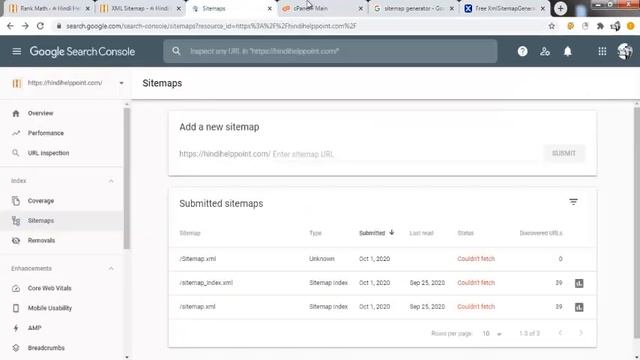The height and width of the screenshot is (360, 640).
Task: Click the Coverage pages icon
Action: [x=16, y=201]
